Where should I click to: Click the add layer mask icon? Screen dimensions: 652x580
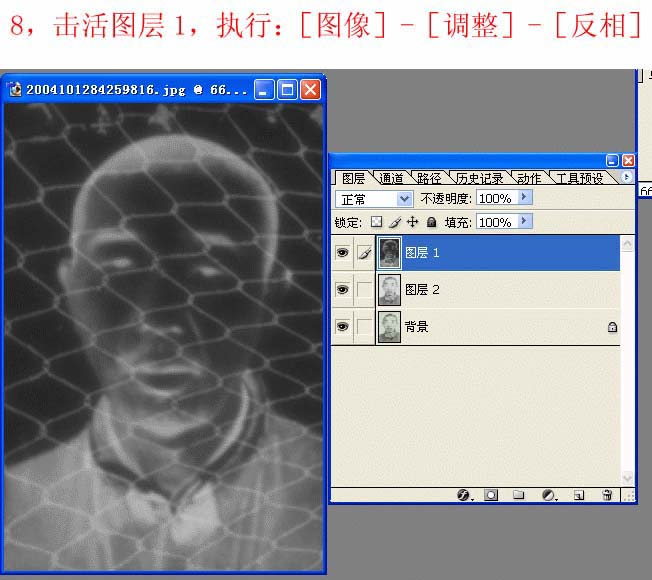click(x=491, y=495)
